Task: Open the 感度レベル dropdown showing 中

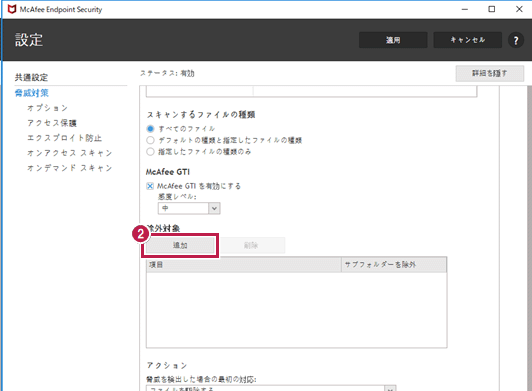Action: coord(189,208)
